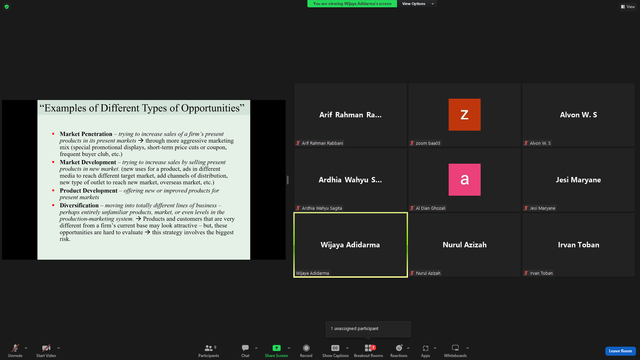
Task: Click the divider handle between shared screen and gallery
Action: [288, 180]
